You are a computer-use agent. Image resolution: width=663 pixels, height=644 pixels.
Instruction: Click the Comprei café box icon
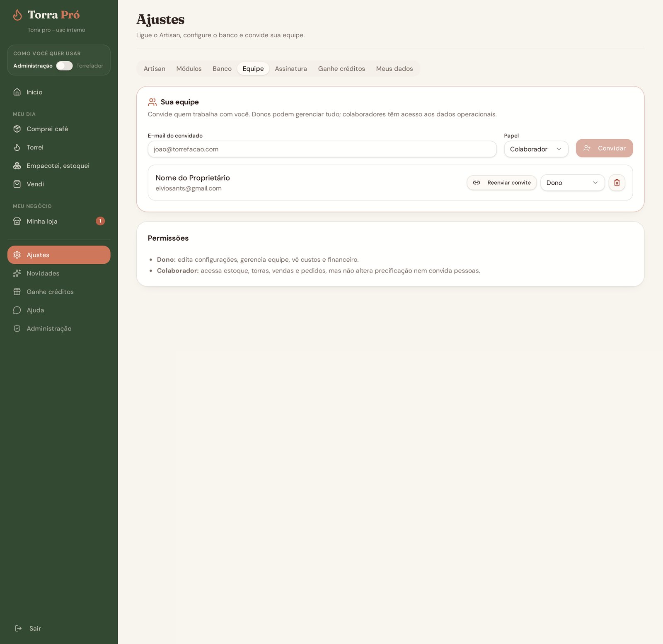pyautogui.click(x=17, y=129)
